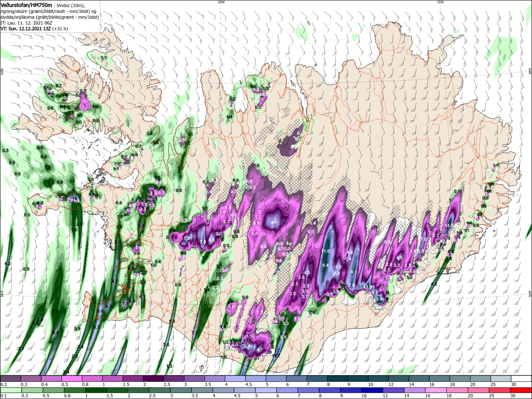This screenshot has height=399, width=532.
Task: Click the 'VT: Sun. 12.12.2021 13Z' valid time
Action: [26, 29]
